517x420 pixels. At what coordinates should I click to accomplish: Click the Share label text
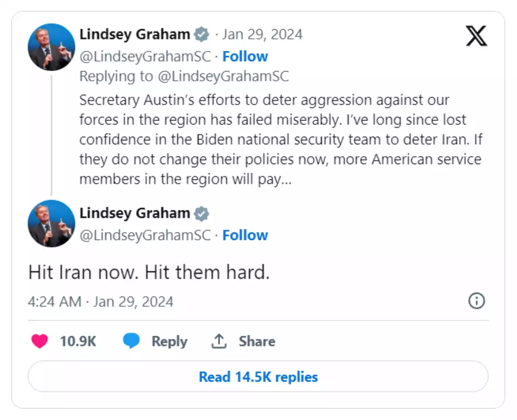(257, 340)
